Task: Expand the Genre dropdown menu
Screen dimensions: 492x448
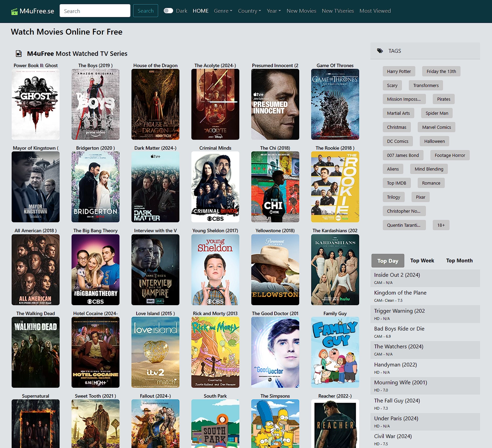Action: click(x=223, y=11)
